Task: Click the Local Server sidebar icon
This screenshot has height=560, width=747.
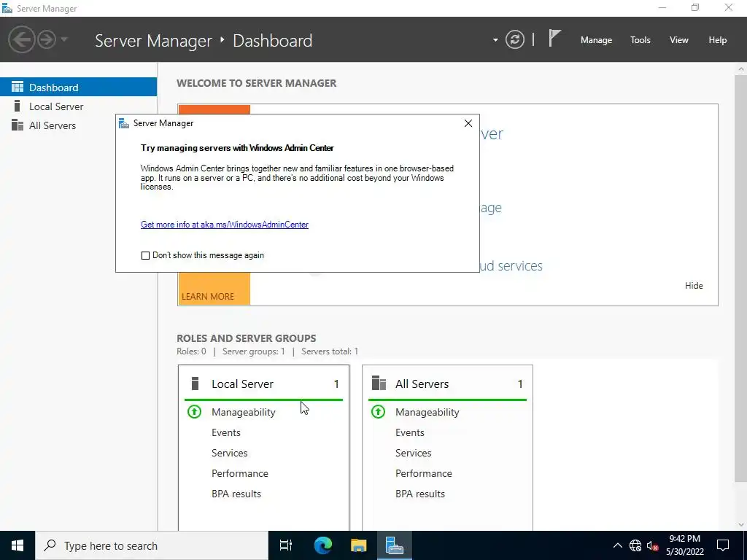Action: (x=18, y=106)
